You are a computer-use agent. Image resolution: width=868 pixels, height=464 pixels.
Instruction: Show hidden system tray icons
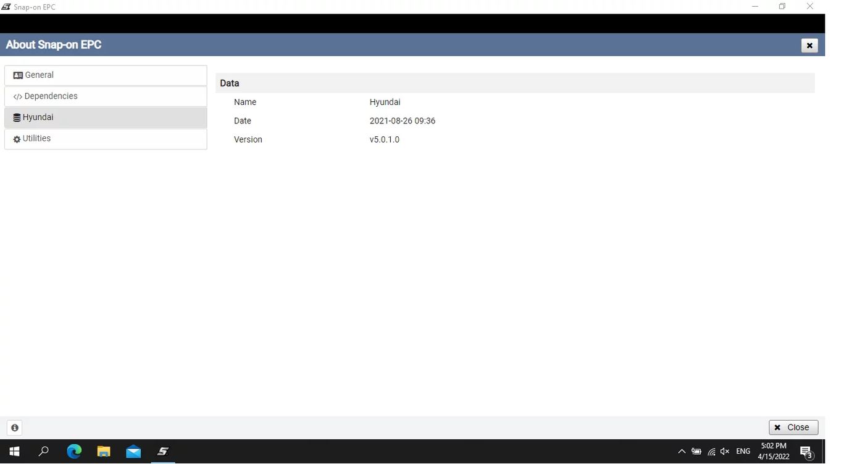(682, 452)
